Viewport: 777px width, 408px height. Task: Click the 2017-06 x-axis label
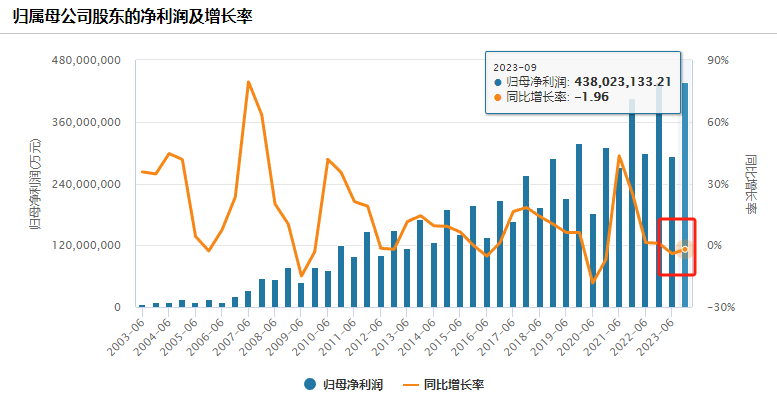[496, 337]
